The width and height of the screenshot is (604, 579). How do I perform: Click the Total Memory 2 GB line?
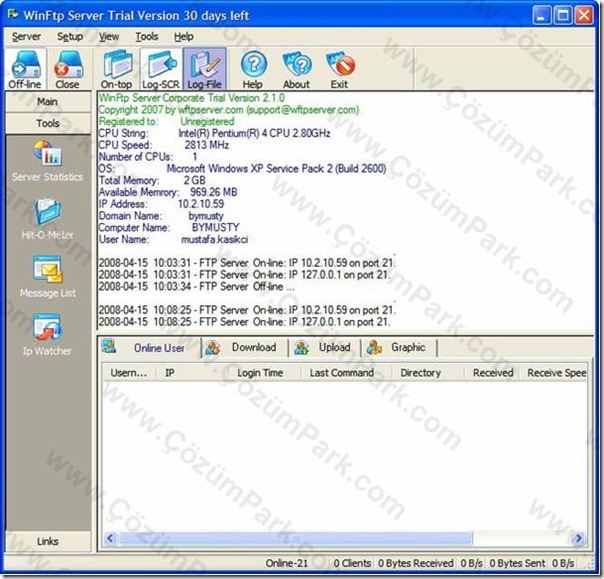pyautogui.click(x=152, y=180)
